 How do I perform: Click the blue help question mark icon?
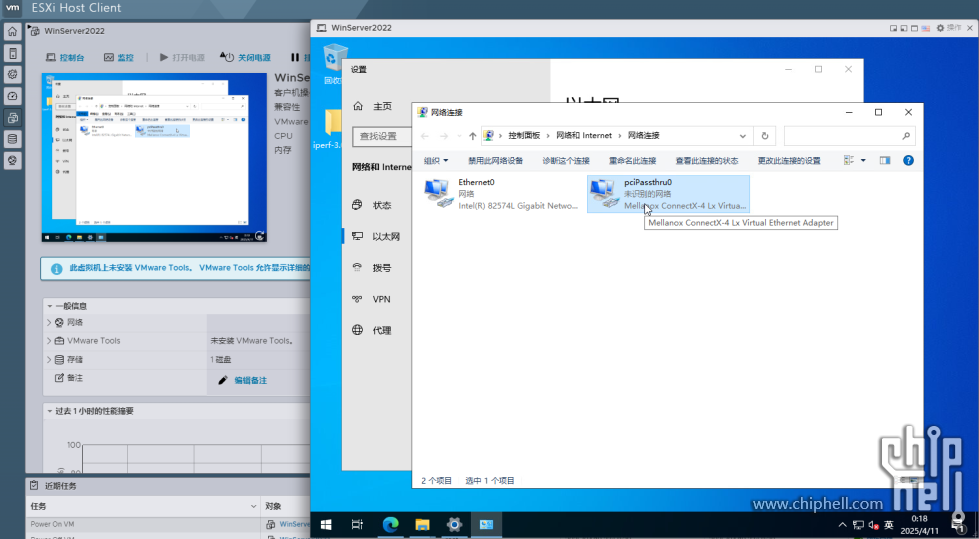(908, 161)
